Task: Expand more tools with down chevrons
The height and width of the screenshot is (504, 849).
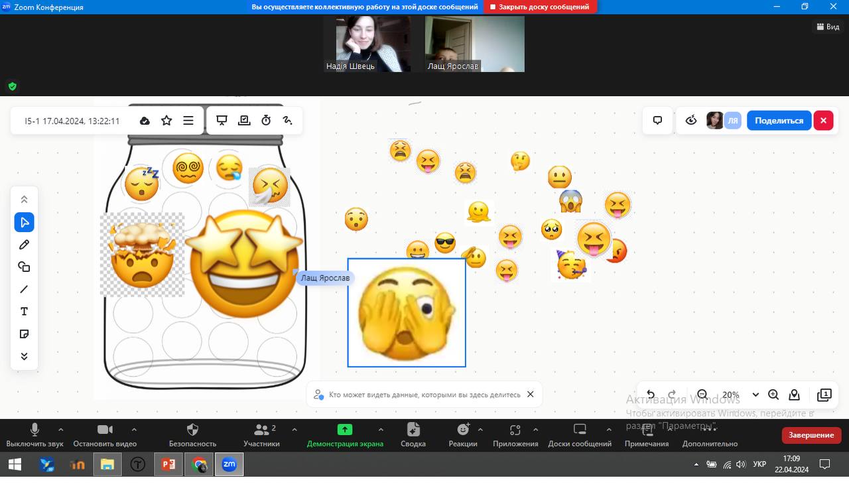Action: pyautogui.click(x=24, y=357)
